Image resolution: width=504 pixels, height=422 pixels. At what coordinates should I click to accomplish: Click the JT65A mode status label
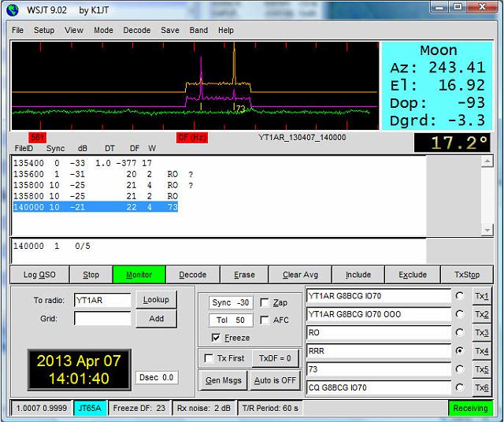tap(90, 408)
